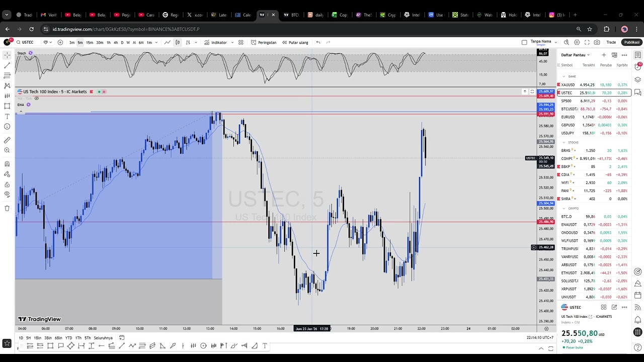Image resolution: width=644 pixels, height=362 pixels.
Task: Select BTCUSDT in the watchlist
Action: click(x=594, y=109)
